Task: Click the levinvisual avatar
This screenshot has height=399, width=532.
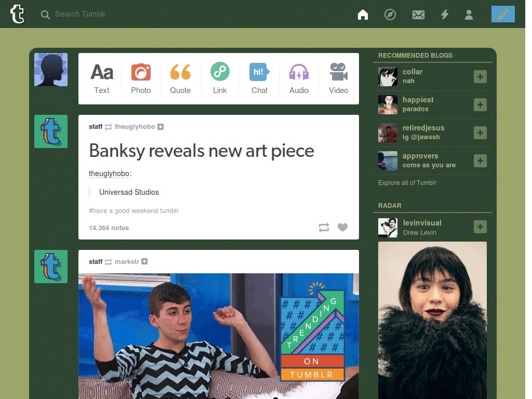Action: 388,228
